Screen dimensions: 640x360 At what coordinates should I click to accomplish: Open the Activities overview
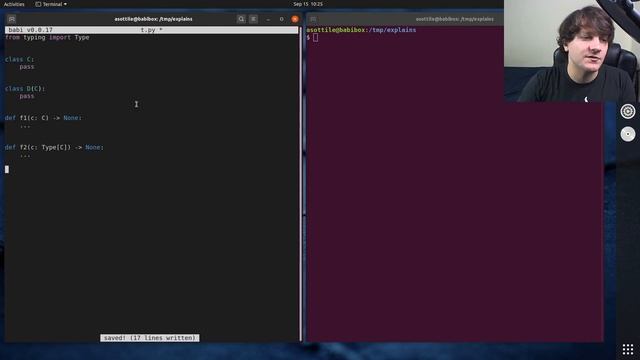click(x=14, y=4)
